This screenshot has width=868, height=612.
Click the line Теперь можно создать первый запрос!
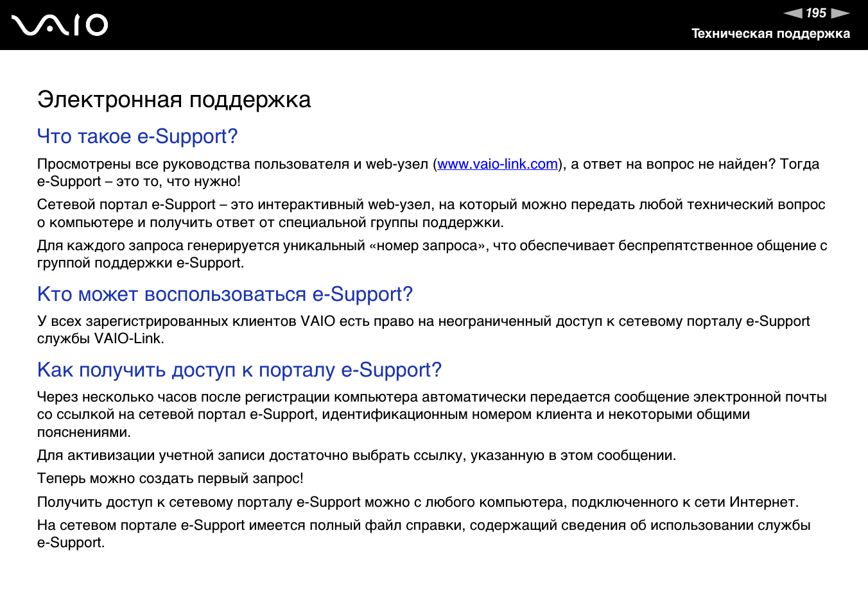[x=170, y=479]
